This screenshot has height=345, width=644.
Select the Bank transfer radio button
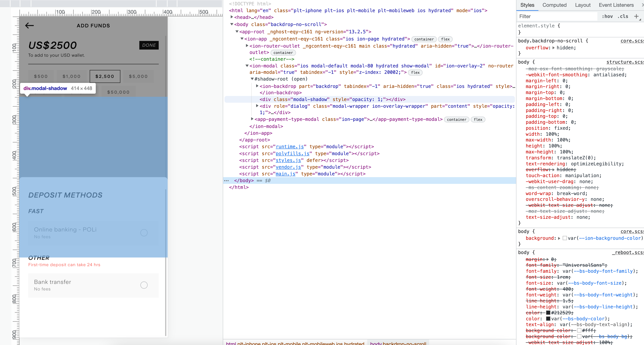tap(144, 285)
